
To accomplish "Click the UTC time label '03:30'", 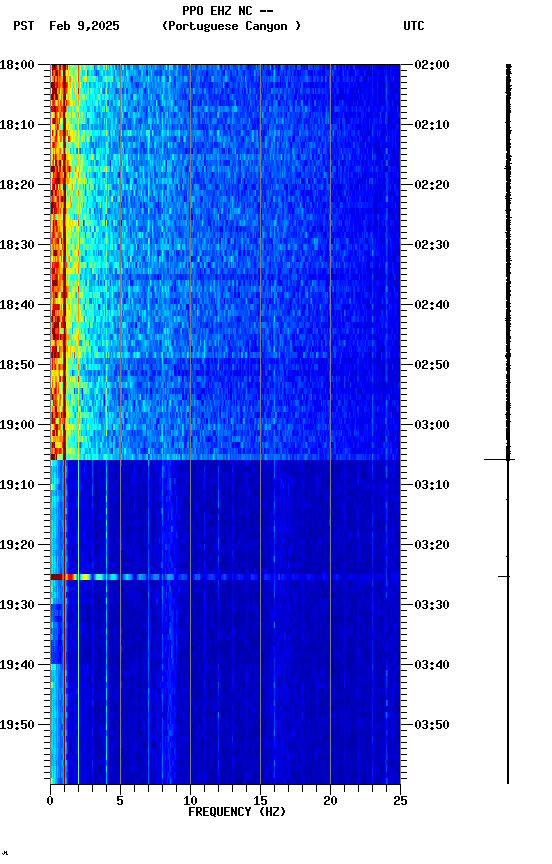I will 432,605.
